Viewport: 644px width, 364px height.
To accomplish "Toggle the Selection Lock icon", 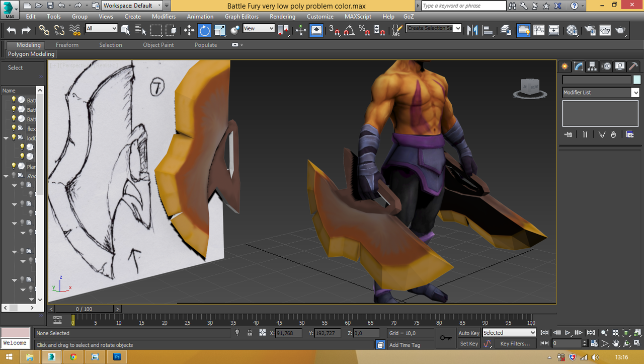I will (250, 333).
